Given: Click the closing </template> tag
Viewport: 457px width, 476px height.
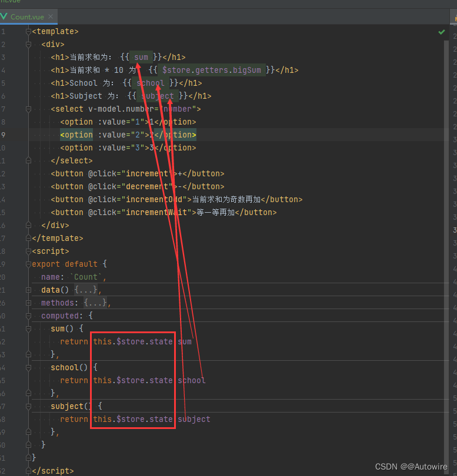Looking at the screenshot, I should point(58,239).
